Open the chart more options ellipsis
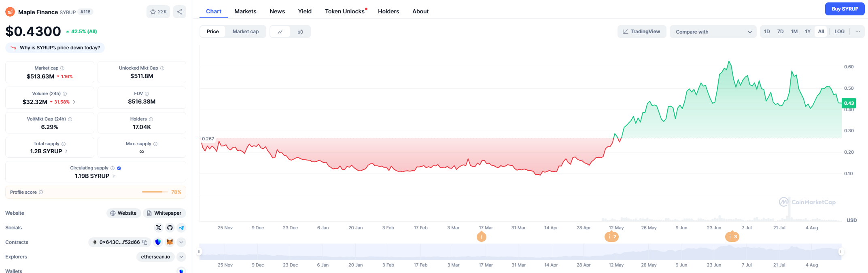This screenshot has height=273, width=868. pos(857,32)
